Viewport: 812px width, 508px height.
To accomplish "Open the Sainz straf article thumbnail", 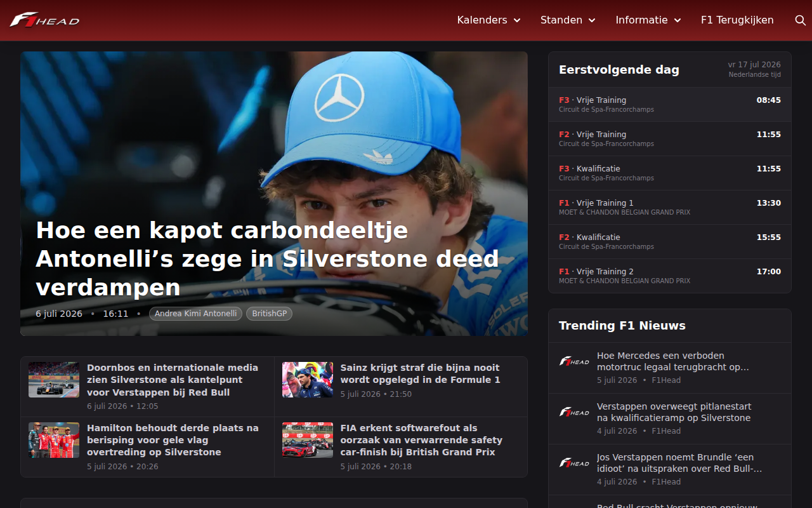I will (x=308, y=380).
